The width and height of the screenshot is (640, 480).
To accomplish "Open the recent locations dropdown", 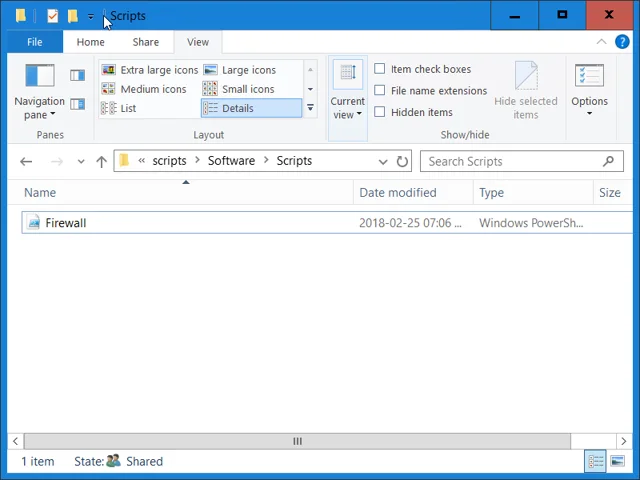I will tap(81, 162).
